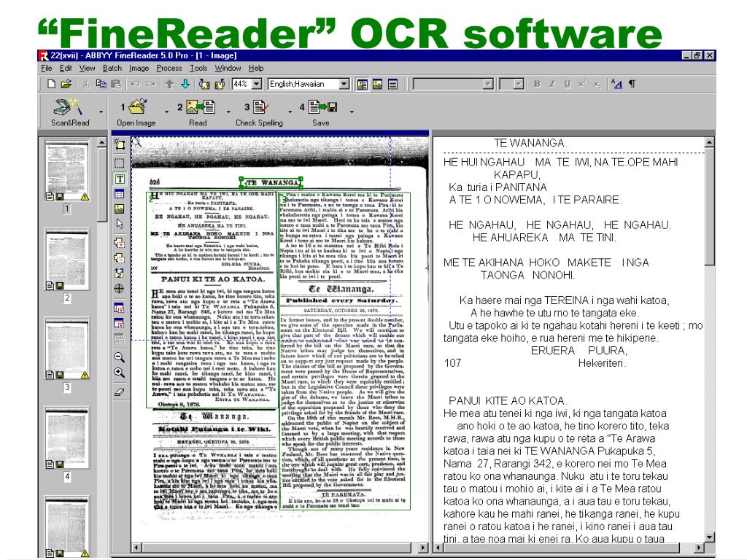Viewport: 747px width, 560px height.
Task: Open the Process menu
Action: coord(169,68)
